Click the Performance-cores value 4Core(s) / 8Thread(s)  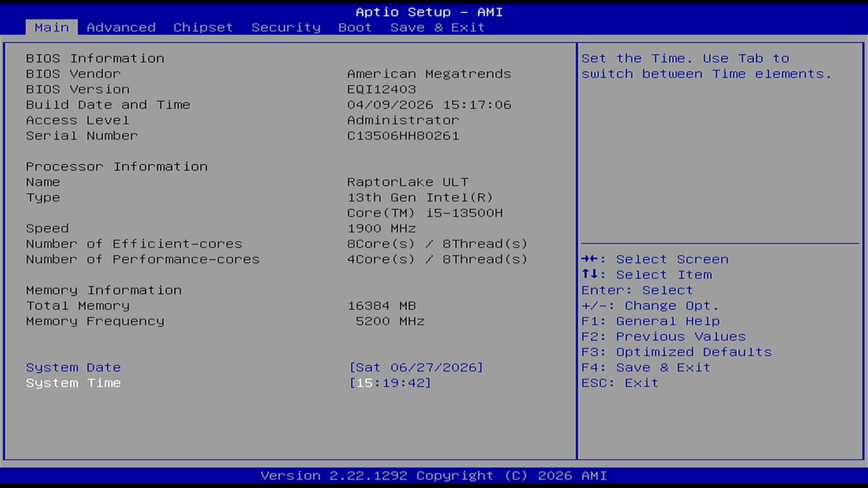(x=437, y=259)
